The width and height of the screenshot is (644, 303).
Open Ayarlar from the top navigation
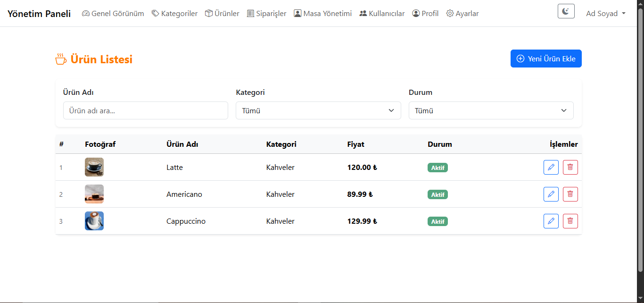pyautogui.click(x=462, y=14)
